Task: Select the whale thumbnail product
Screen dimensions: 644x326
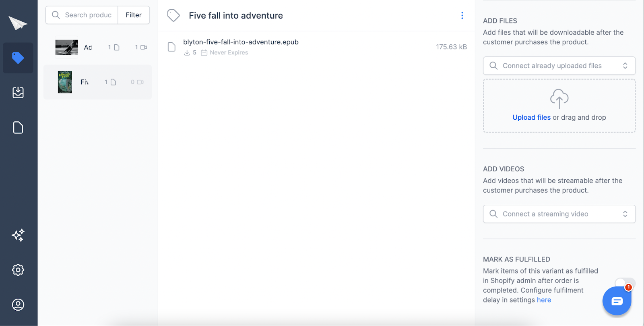Action: point(66,48)
